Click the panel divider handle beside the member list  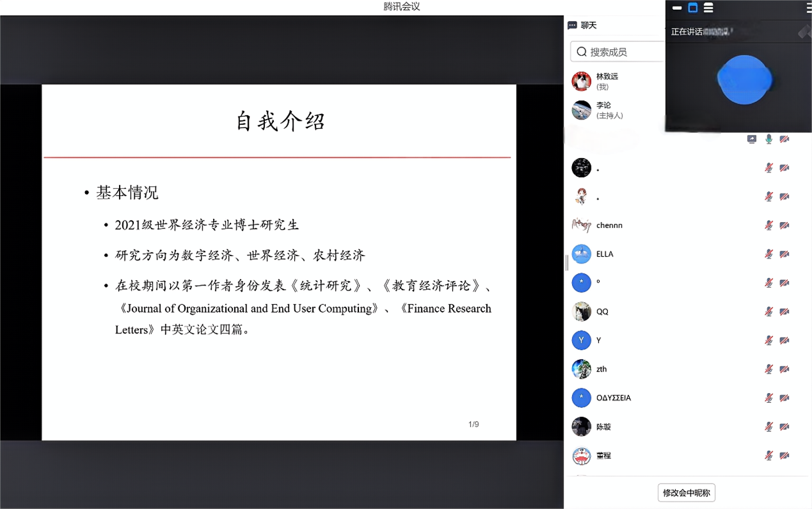[566, 263]
